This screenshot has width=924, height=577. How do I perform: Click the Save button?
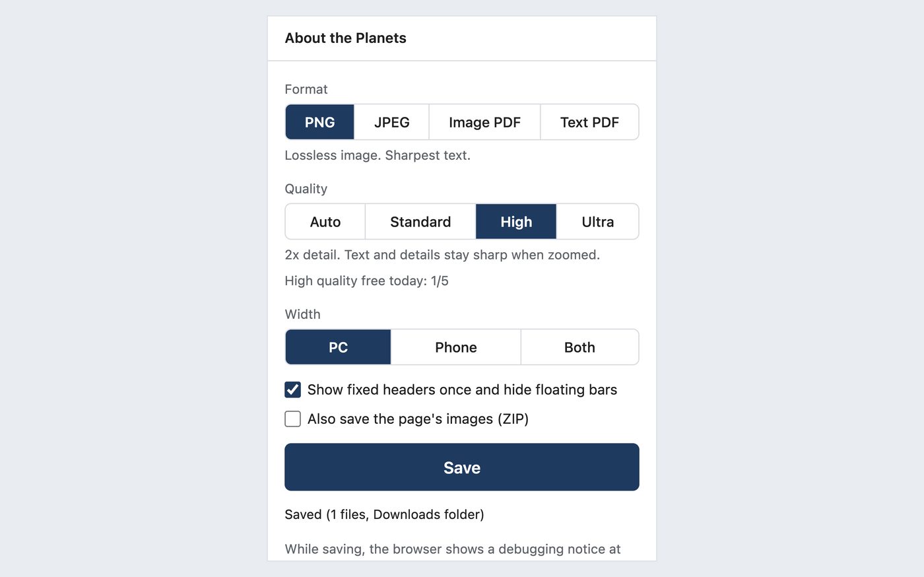(x=462, y=467)
